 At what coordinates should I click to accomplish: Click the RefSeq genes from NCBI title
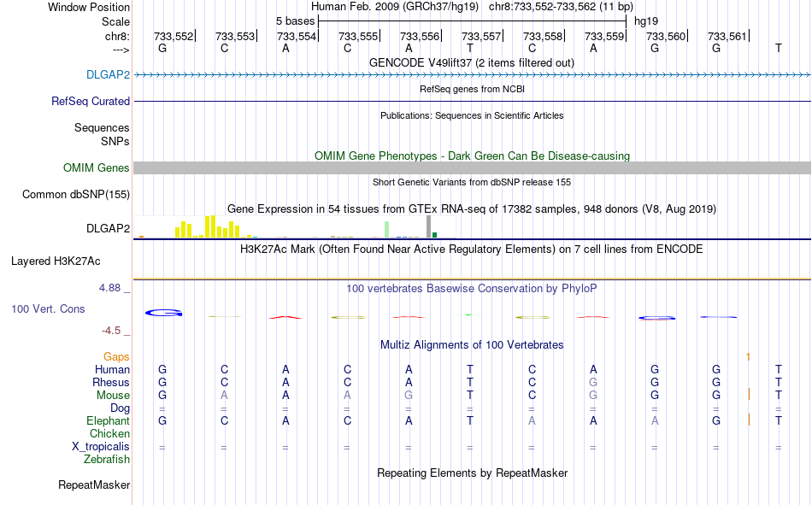pos(472,89)
